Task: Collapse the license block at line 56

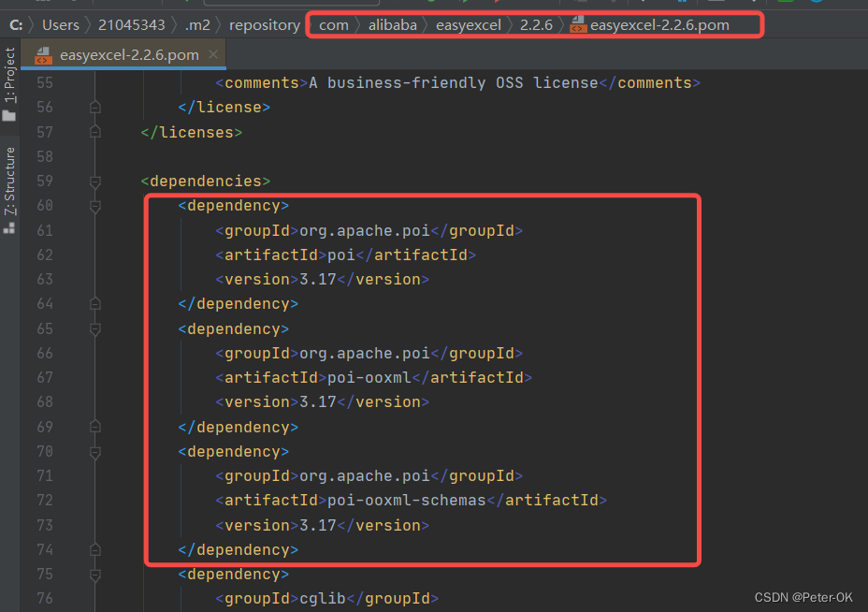Action: (94, 107)
